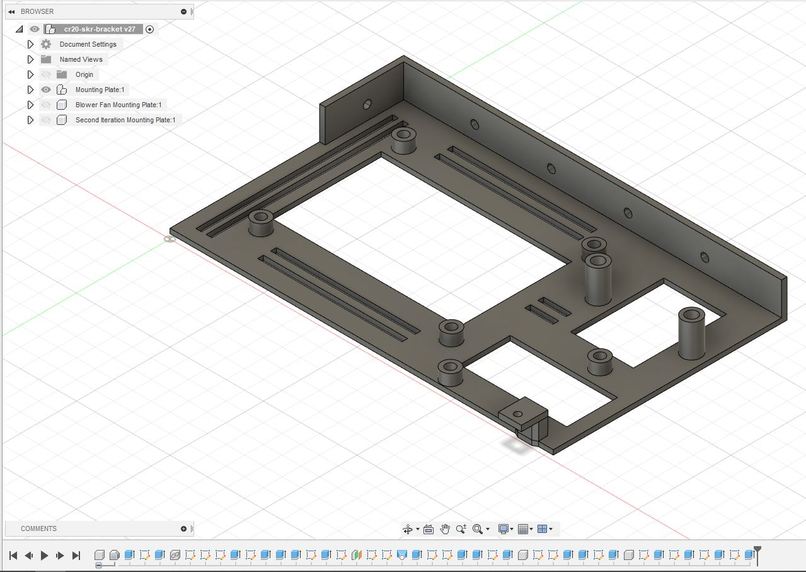
Task: Click the activate component radio button
Action: coord(150,29)
